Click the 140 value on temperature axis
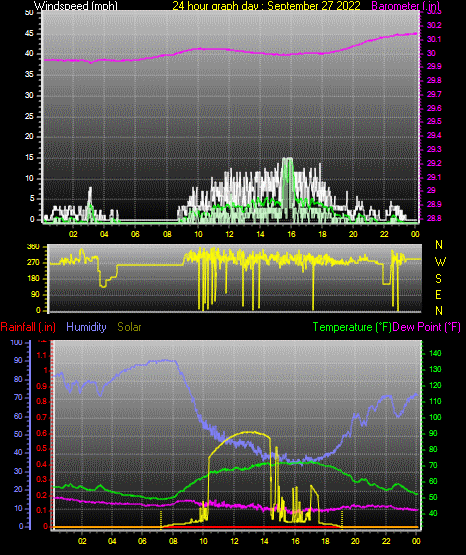 435,353
